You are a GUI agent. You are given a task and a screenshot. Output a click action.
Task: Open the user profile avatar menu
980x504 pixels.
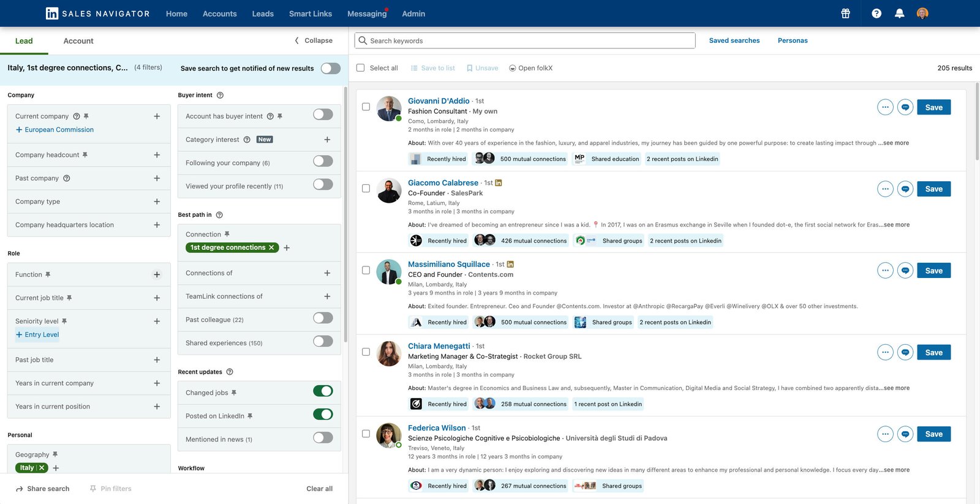[922, 13]
